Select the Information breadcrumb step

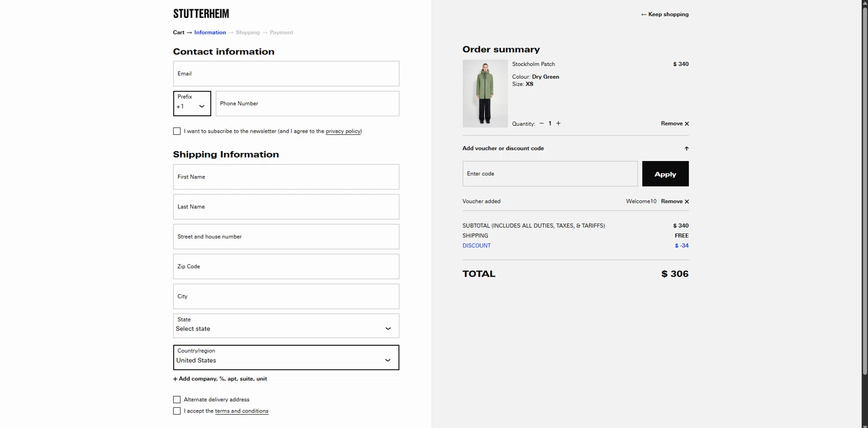tap(210, 32)
